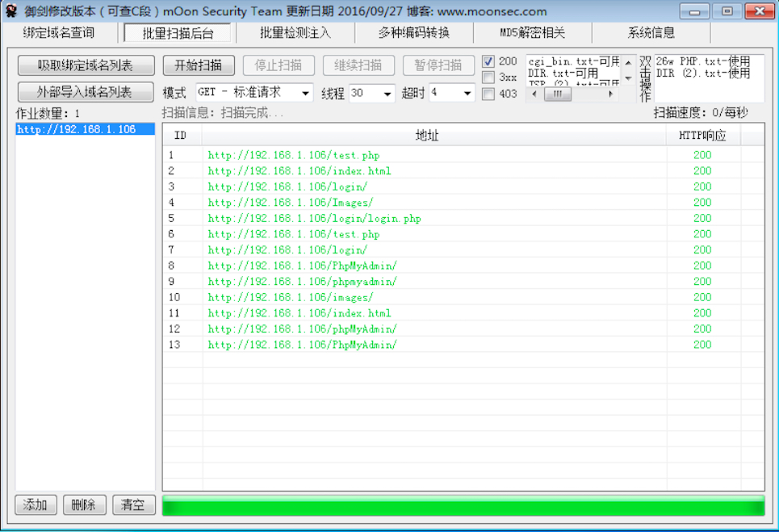Switch to the 多种编码转换 tab
The width and height of the screenshot is (779, 532).
(414, 33)
